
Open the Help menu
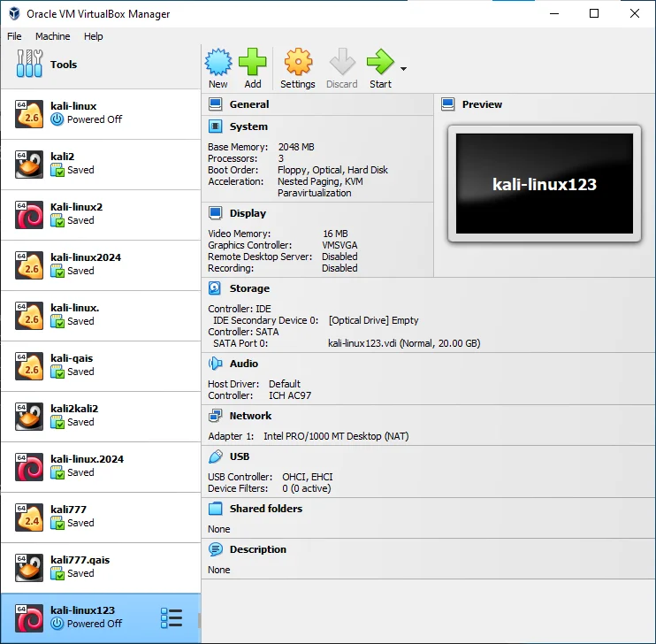[94, 36]
